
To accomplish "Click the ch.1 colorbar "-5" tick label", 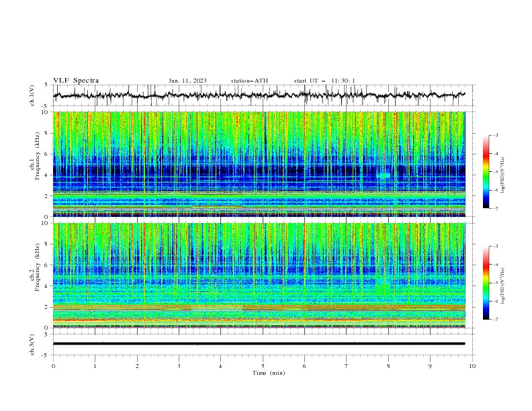I will coord(495,172).
